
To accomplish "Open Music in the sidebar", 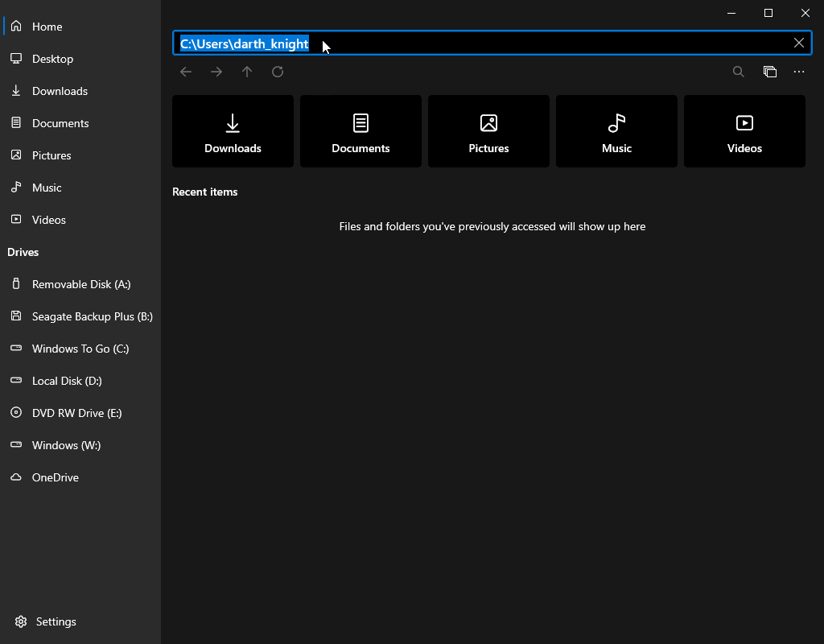I will (80, 188).
